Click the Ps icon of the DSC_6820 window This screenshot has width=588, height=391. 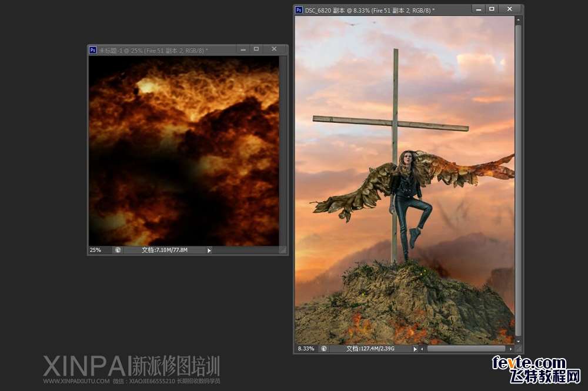pyautogui.click(x=299, y=9)
